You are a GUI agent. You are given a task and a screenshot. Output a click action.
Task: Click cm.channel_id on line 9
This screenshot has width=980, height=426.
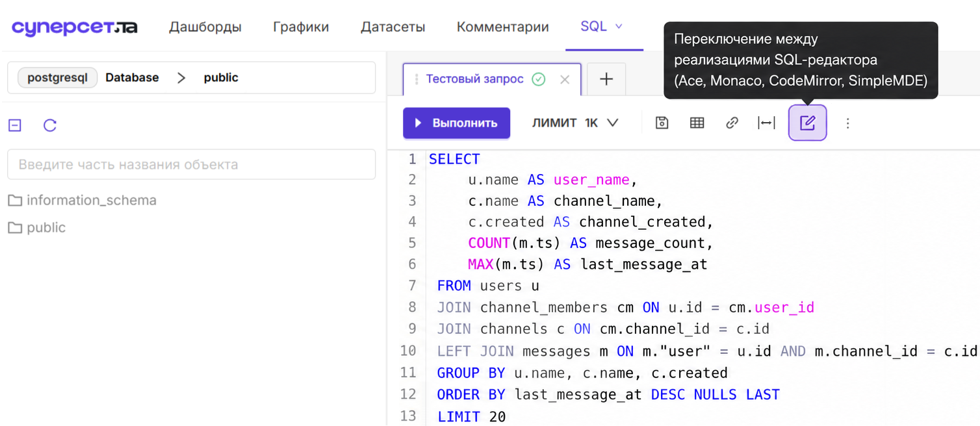[x=654, y=329]
